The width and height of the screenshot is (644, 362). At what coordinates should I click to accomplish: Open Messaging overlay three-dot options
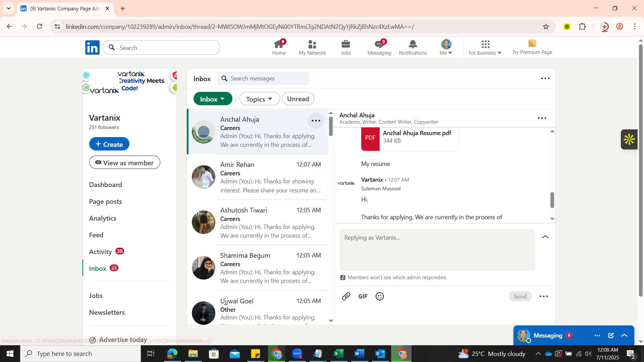point(597,335)
